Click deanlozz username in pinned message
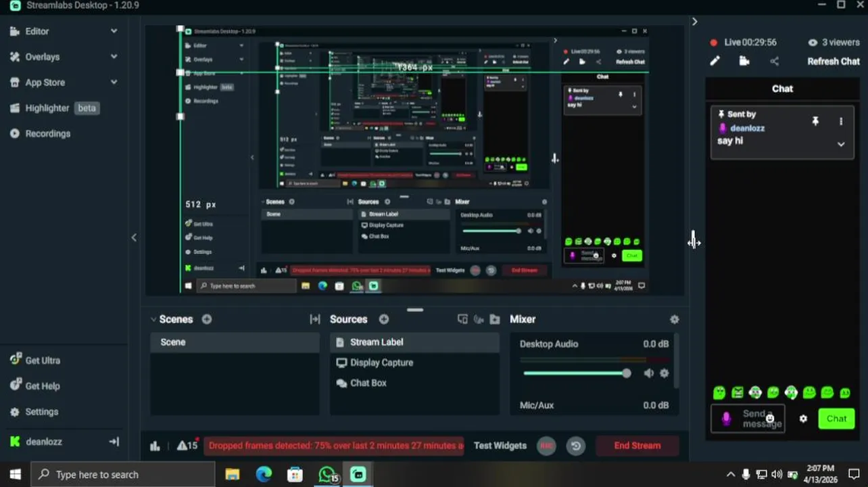Viewport: 868px width, 487px height. 747,128
